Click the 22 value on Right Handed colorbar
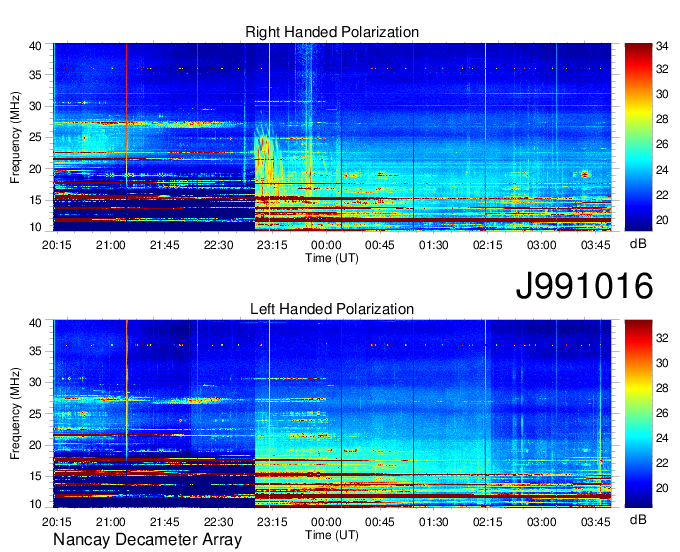This screenshot has height=552, width=680. [662, 195]
